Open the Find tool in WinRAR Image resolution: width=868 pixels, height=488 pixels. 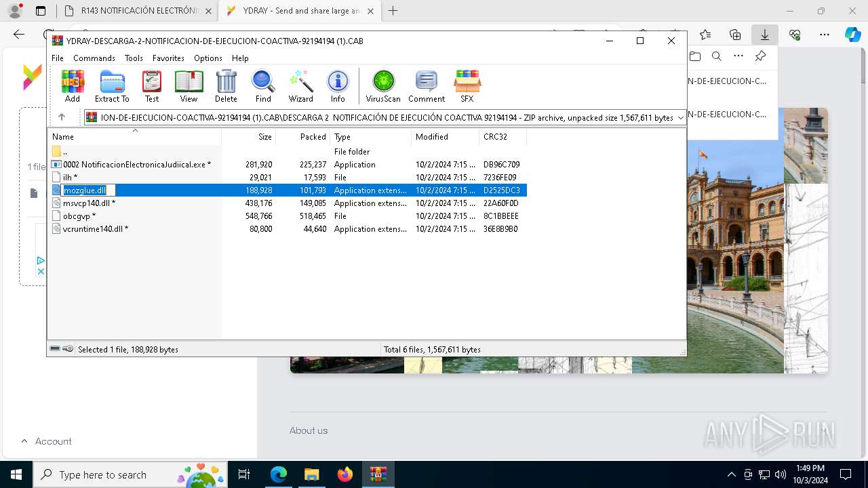point(263,86)
